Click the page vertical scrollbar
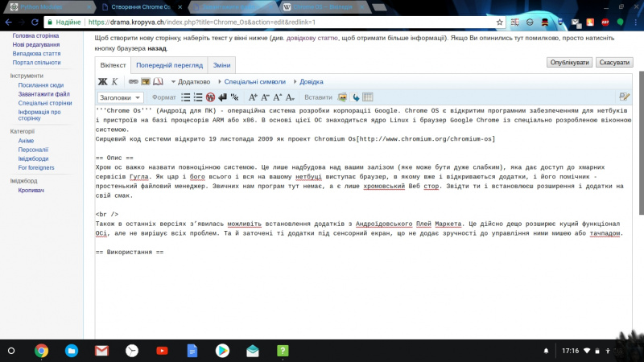This screenshot has width=644, height=362. click(x=641, y=143)
